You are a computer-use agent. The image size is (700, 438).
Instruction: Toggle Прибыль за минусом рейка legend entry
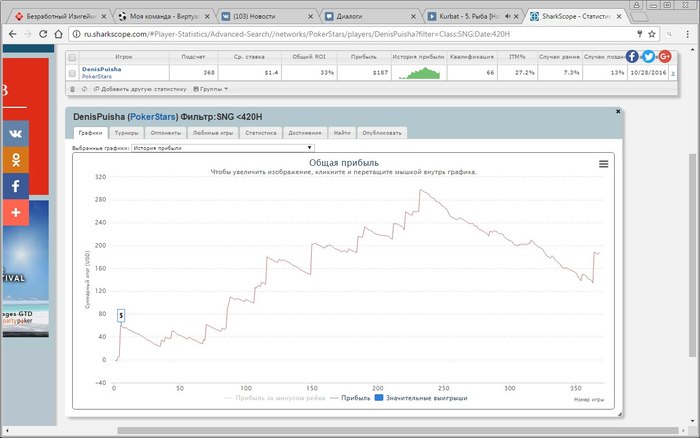275,398
